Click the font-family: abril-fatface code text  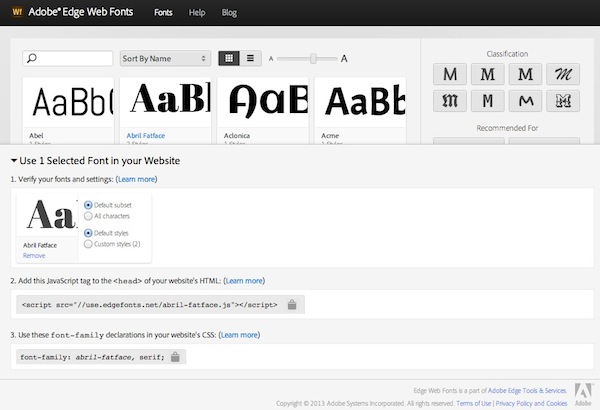[92, 357]
